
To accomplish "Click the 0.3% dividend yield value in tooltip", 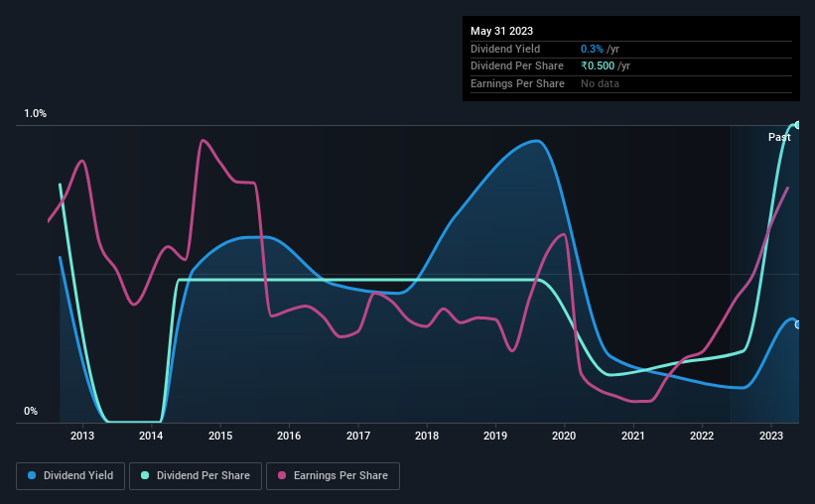I will pyautogui.click(x=592, y=49).
